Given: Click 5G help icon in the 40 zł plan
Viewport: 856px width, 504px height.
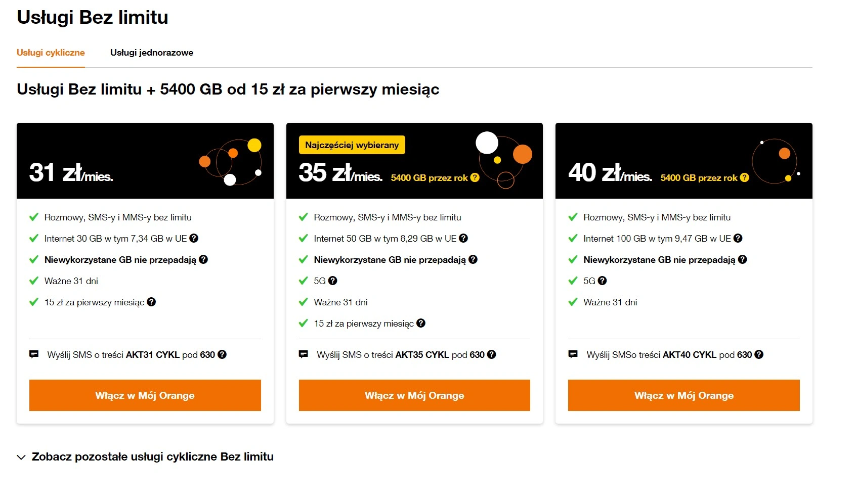Looking at the screenshot, I should [x=602, y=281].
